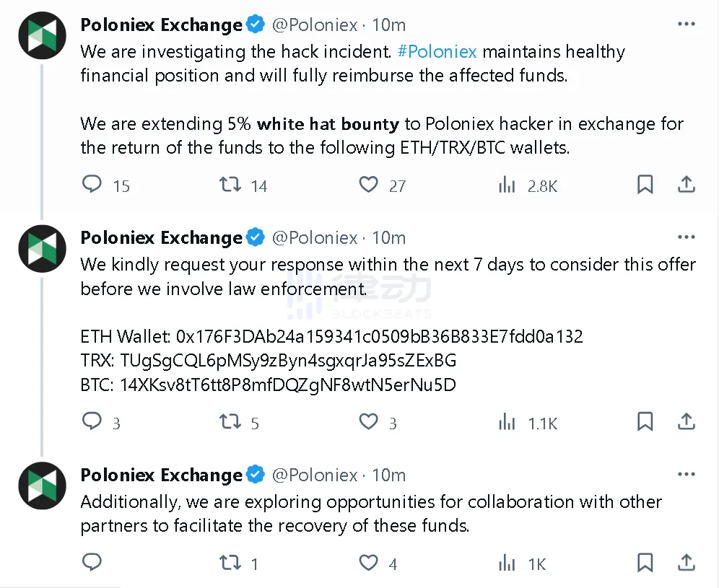
Task: Reply to the first hack investigation tweet
Action: pos(92,185)
